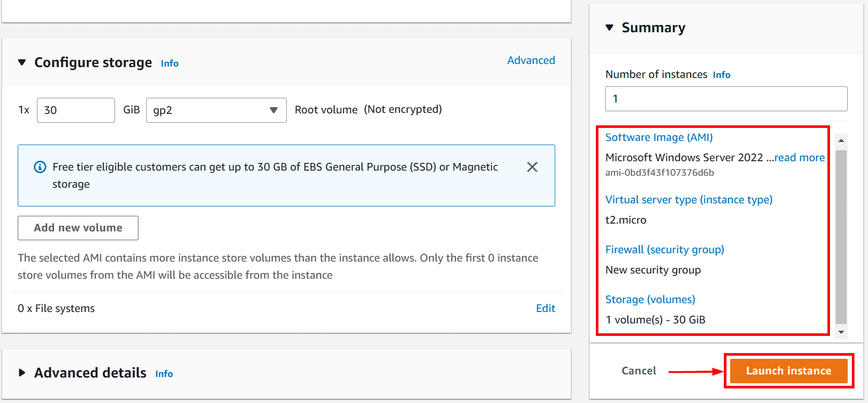This screenshot has width=868, height=403.
Task: Click the Launch instance button
Action: click(788, 371)
